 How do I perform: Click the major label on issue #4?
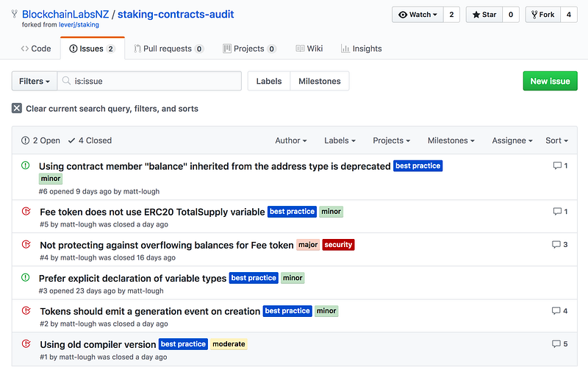pos(308,245)
